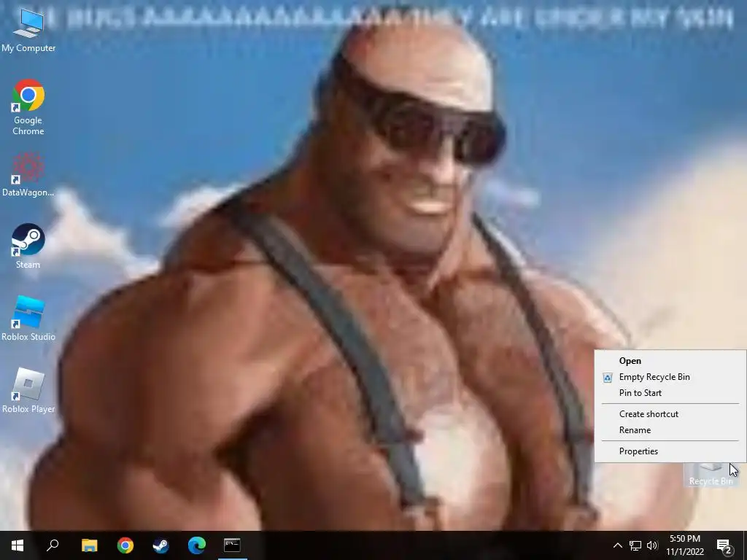Screen dimensions: 747x560
Task: Select the Roblox Studio desktop shortcut
Action: click(x=28, y=318)
